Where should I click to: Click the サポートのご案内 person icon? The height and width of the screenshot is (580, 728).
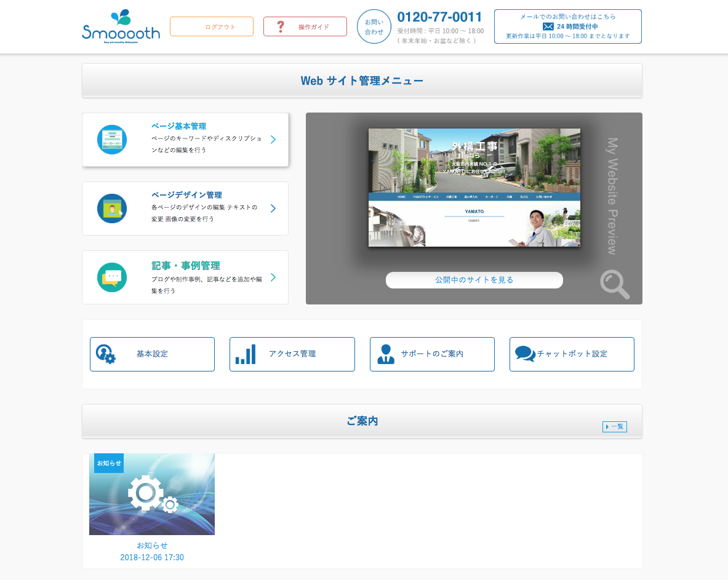pos(386,354)
